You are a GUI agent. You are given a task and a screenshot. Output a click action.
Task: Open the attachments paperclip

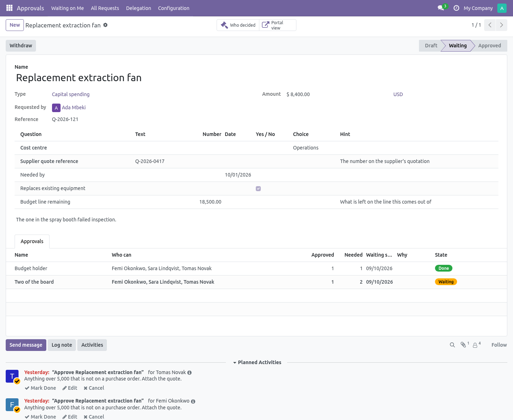coord(463,345)
